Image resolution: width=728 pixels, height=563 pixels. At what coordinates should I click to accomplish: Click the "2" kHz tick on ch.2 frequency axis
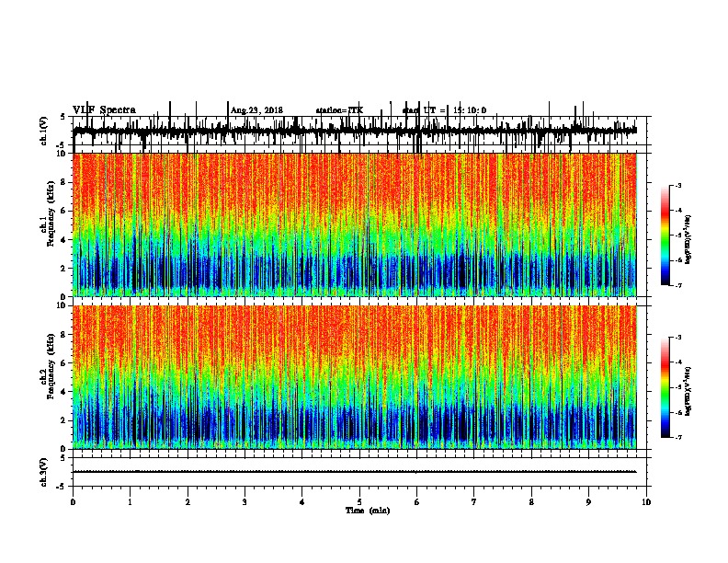pos(63,420)
